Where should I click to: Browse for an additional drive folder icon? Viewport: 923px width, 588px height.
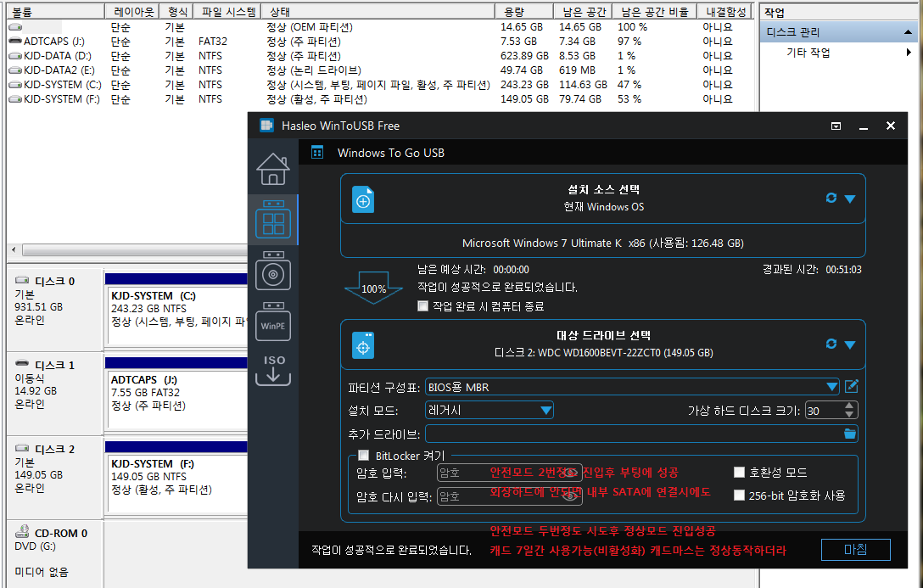click(x=849, y=434)
